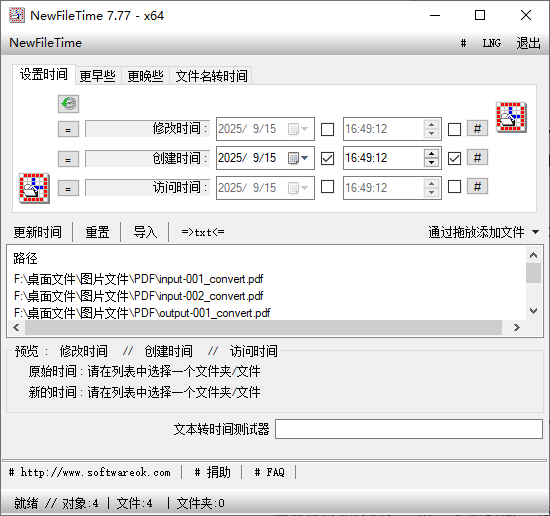Switch to the 文件名转时间 tab
550x516 pixels.
pos(211,76)
